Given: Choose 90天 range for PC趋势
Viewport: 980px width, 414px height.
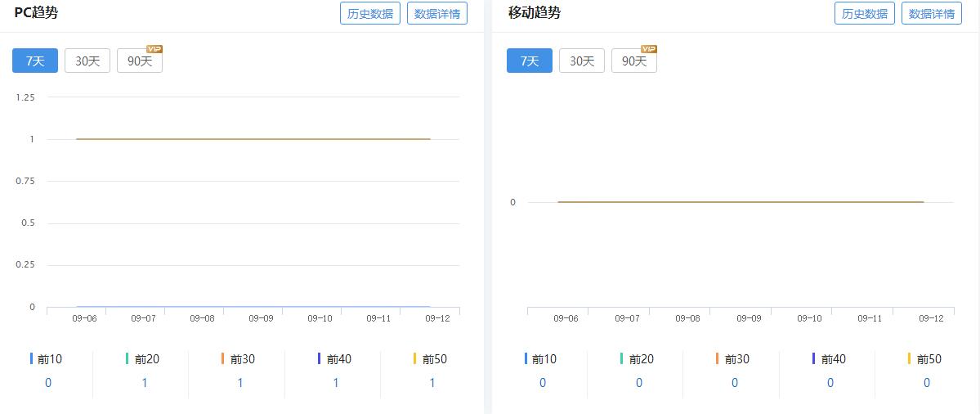Looking at the screenshot, I should (139, 61).
